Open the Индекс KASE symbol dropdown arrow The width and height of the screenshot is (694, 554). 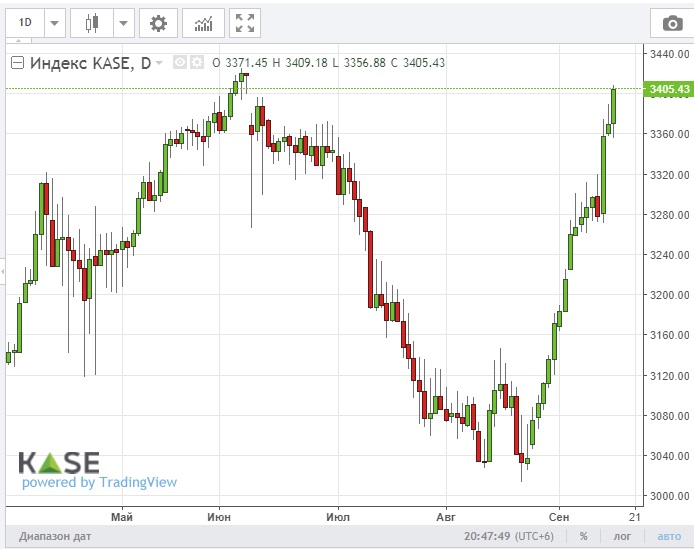(158, 63)
